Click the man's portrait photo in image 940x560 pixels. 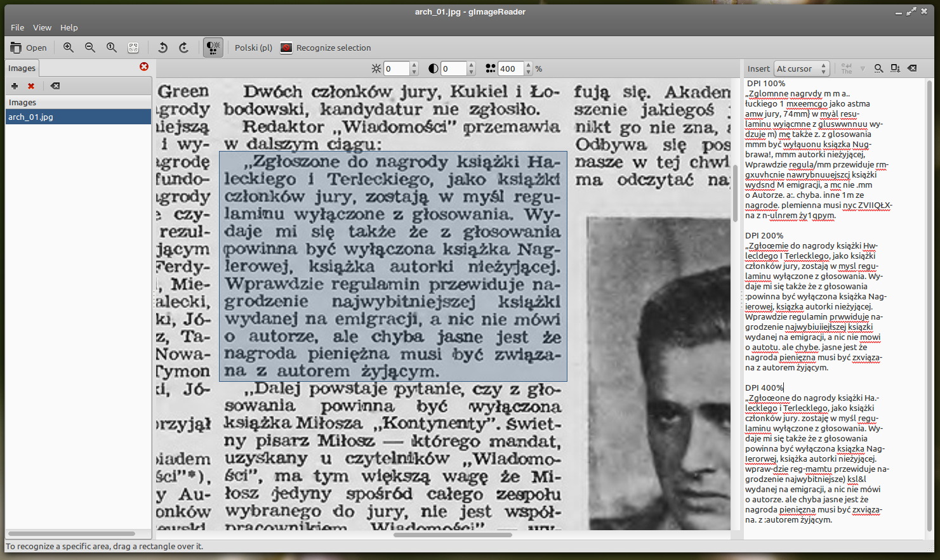pos(658,373)
